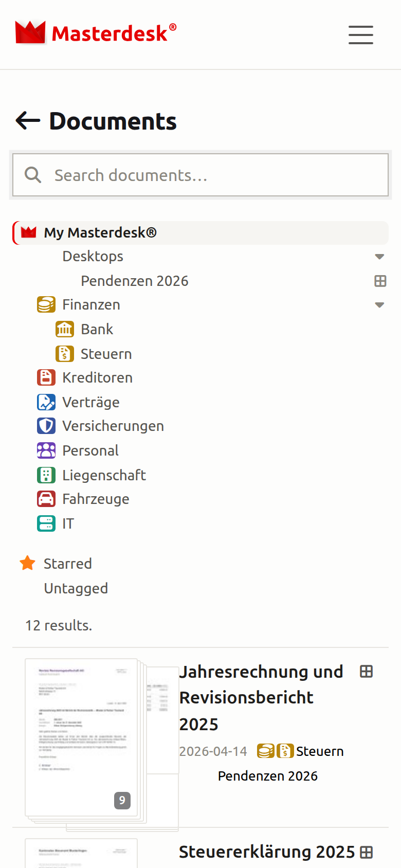This screenshot has height=868, width=401.
Task: Open the hamburger menu
Action: click(361, 34)
